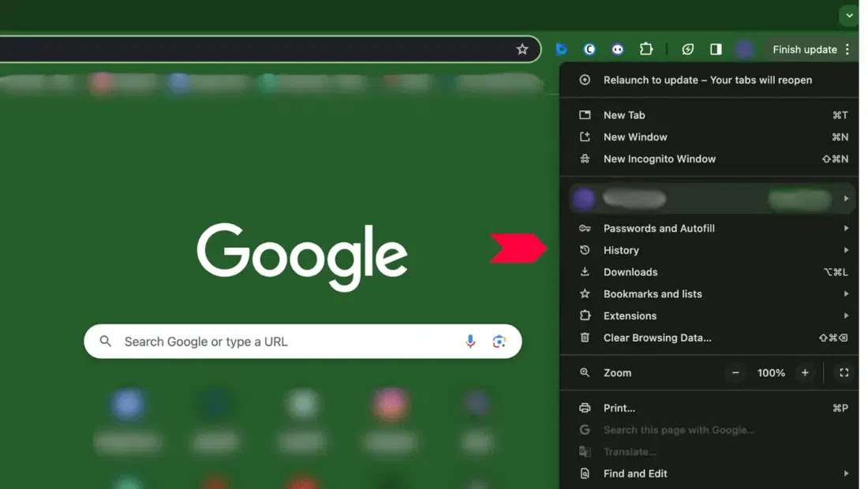
Task: Open the three-dot Chrome menu
Action: tap(847, 49)
